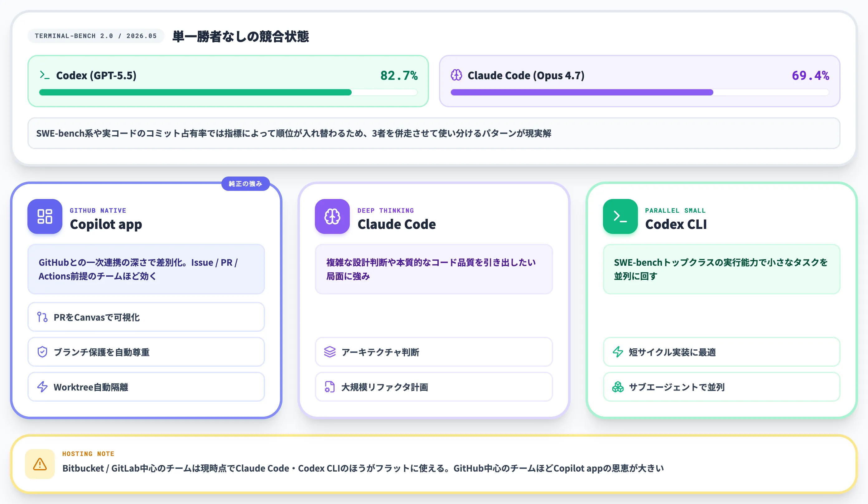Click the green terminal tile for Codex CLI
The image size is (868, 504).
tap(620, 216)
